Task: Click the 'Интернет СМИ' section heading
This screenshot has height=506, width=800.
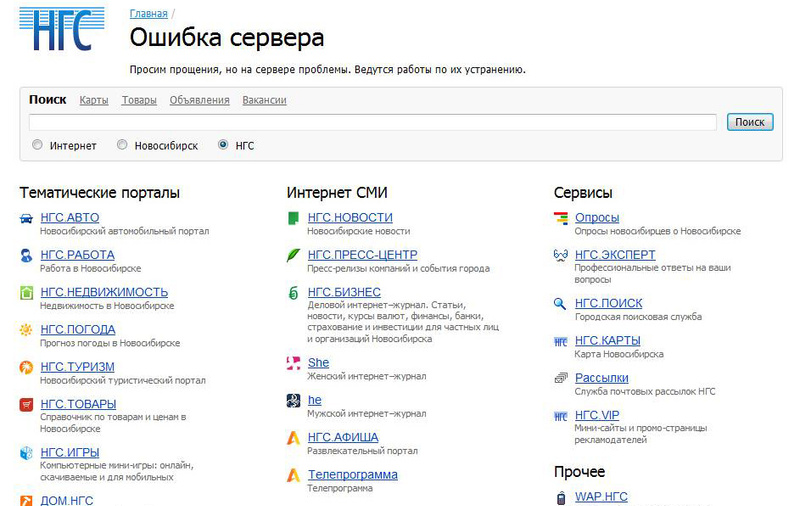Action: click(x=337, y=193)
